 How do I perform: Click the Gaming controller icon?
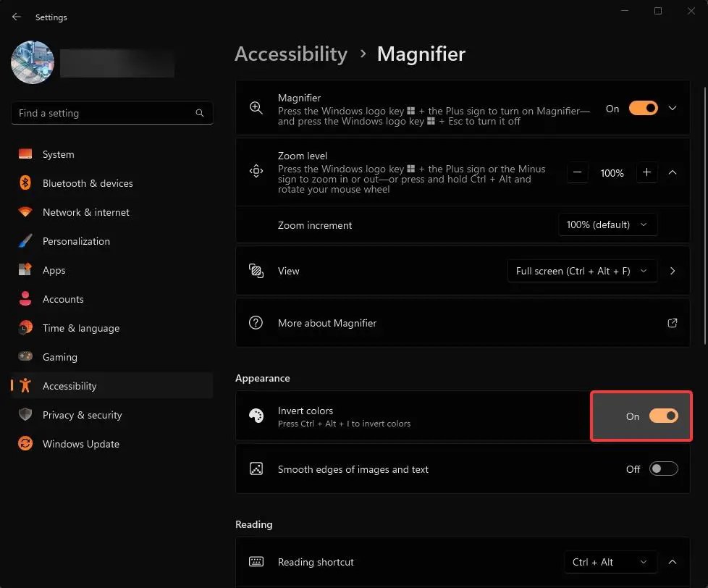pyautogui.click(x=25, y=356)
